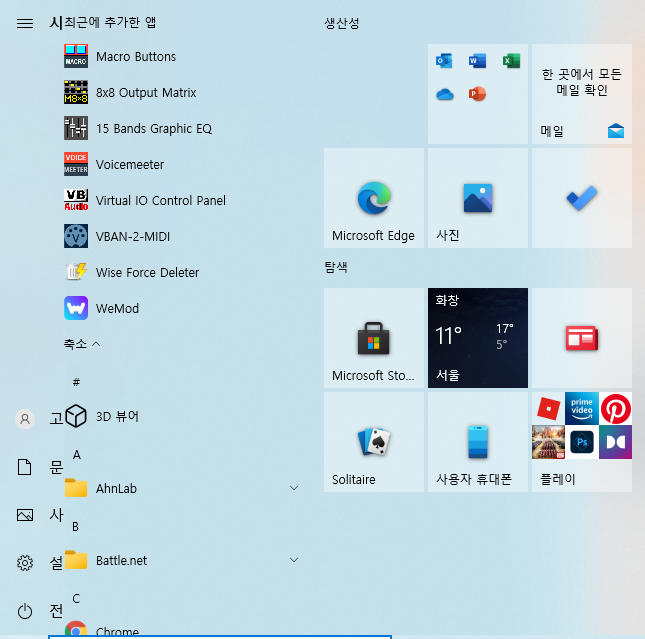
Task: Open OneDrive from the Office tile
Action: coord(444,94)
